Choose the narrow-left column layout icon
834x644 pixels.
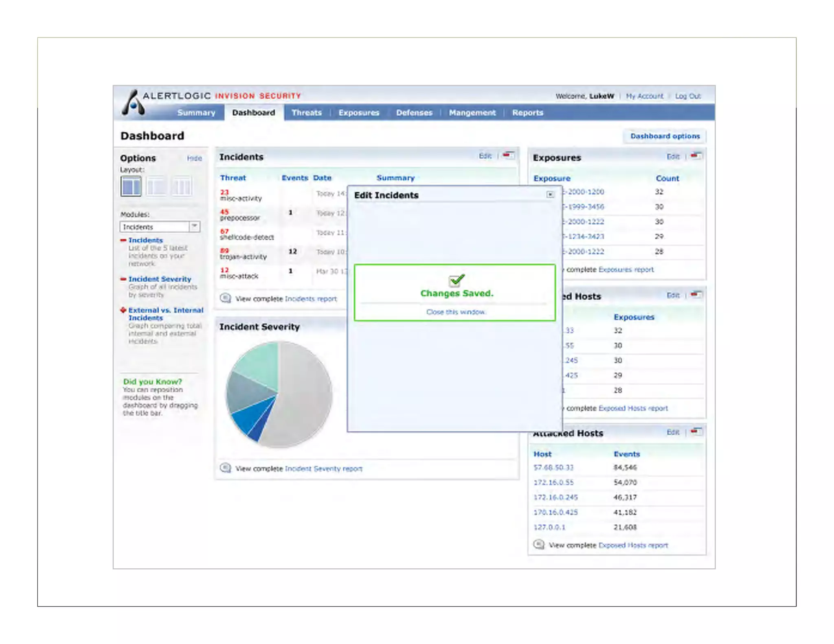tap(156, 186)
